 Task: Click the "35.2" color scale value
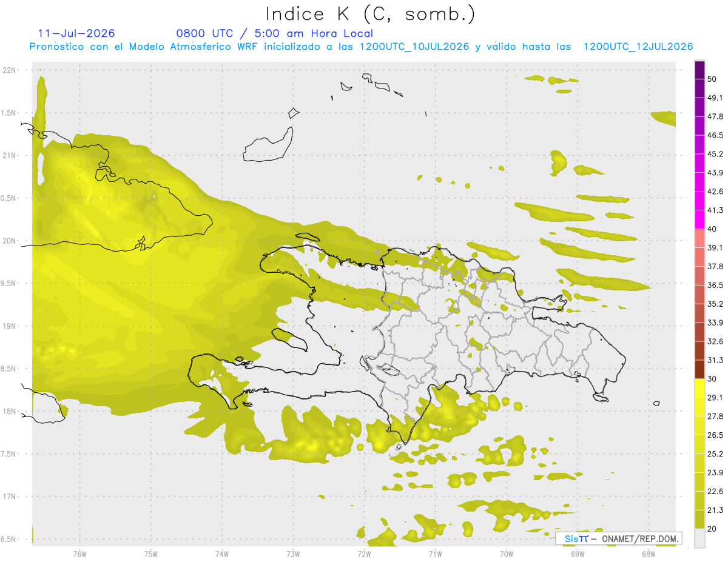(x=715, y=304)
